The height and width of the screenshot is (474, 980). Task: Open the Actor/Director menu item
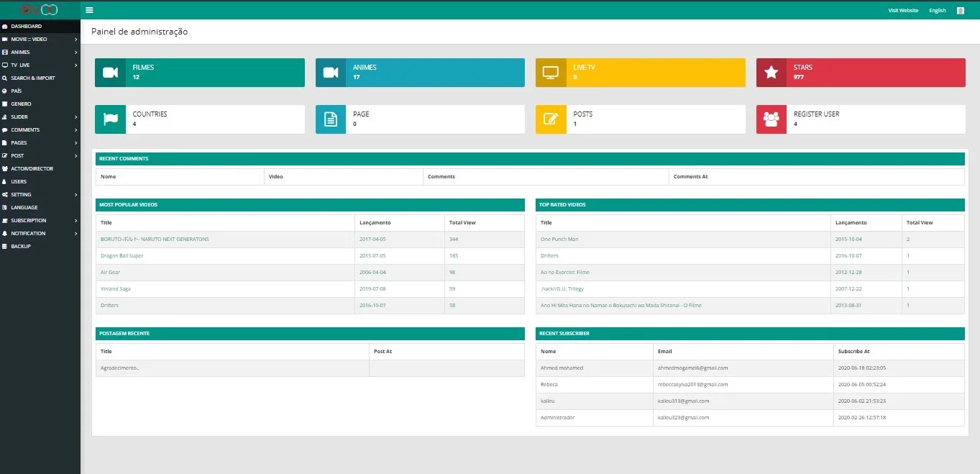pos(40,169)
